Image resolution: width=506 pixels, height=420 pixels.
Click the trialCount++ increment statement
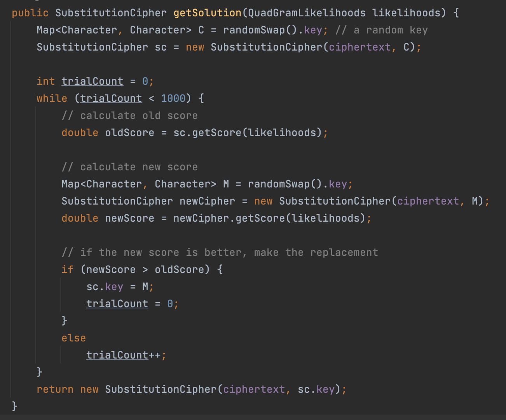point(123,355)
